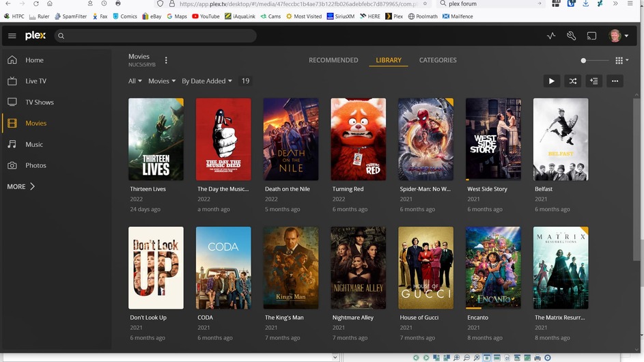Open the Belfast poster

click(561, 139)
